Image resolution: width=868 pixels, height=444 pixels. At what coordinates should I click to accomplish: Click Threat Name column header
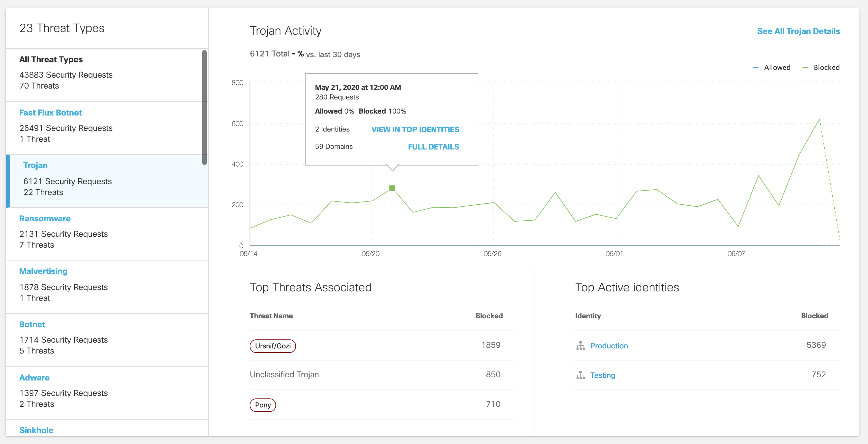(271, 316)
